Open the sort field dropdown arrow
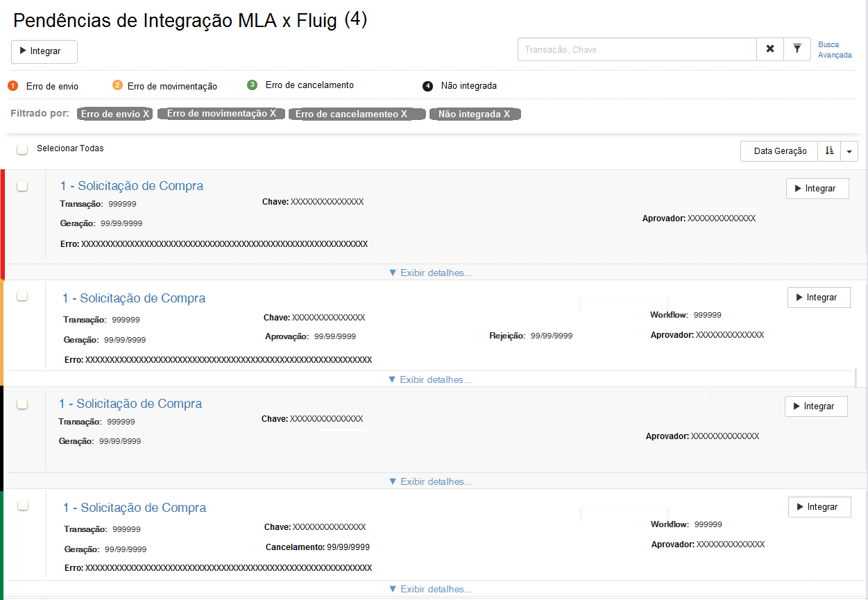 [849, 151]
